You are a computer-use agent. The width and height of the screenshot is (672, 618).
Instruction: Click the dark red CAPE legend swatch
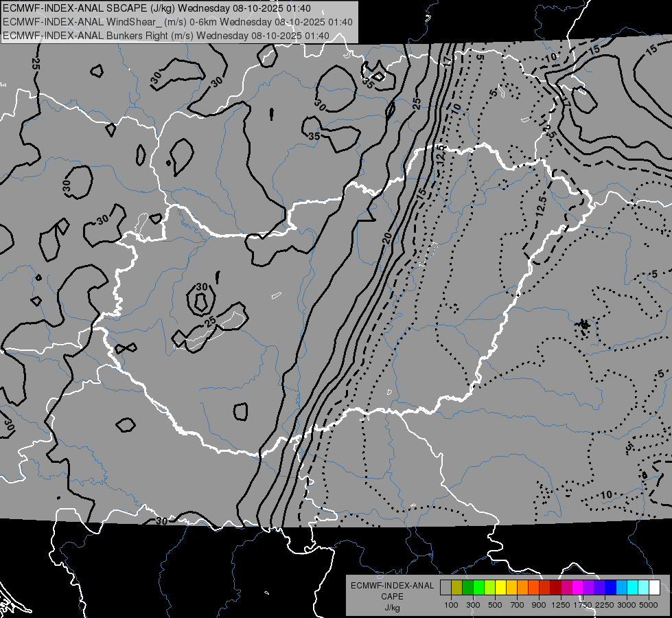[556, 588]
